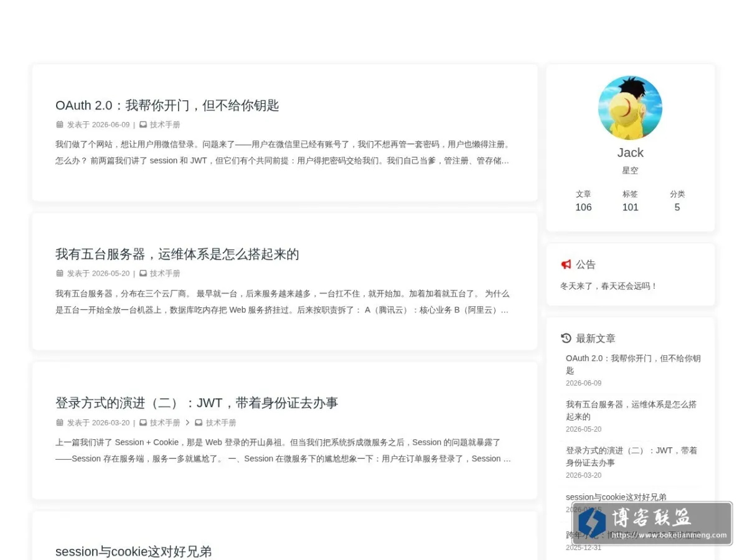Click the chevron arrow between categories in the JWT post
Viewport: 747px width, 560px height.
pos(187,422)
